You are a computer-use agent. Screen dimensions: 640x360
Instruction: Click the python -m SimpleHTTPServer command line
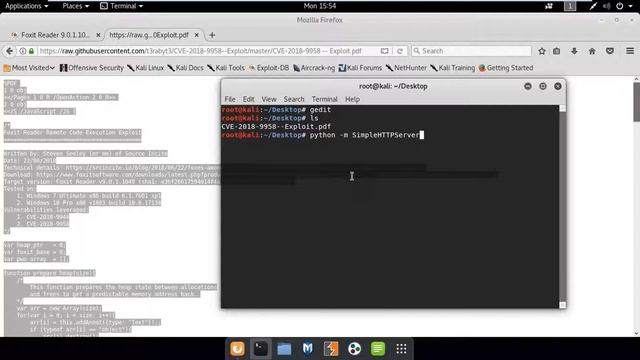pyautogui.click(x=364, y=135)
